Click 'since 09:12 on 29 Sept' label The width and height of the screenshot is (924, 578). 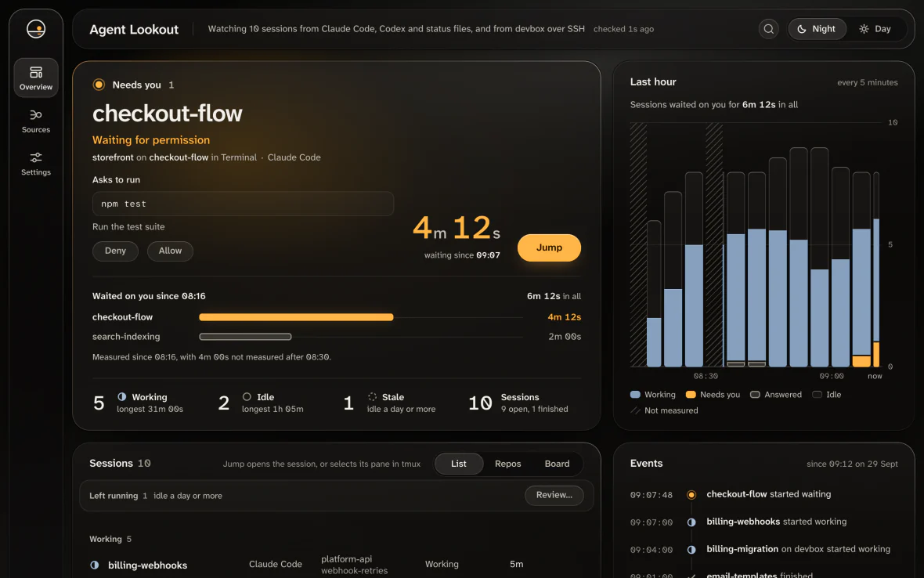click(x=852, y=464)
